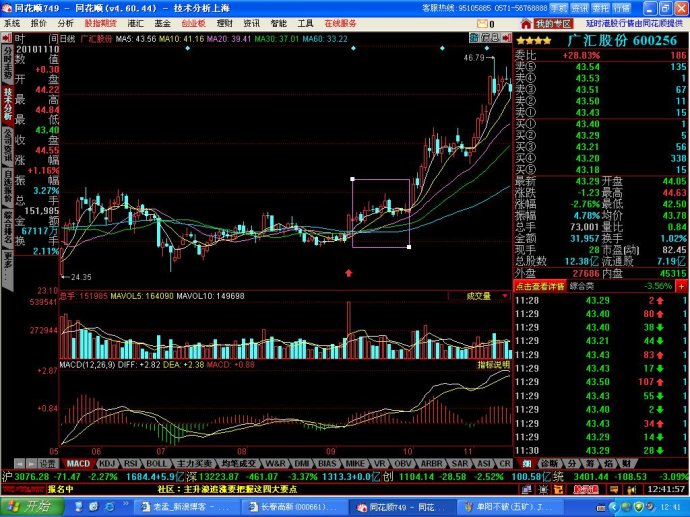Click the 社区：主升浪追涨要把握这四大要点 news ticker
The height and width of the screenshot is (517, 690).
click(228, 489)
